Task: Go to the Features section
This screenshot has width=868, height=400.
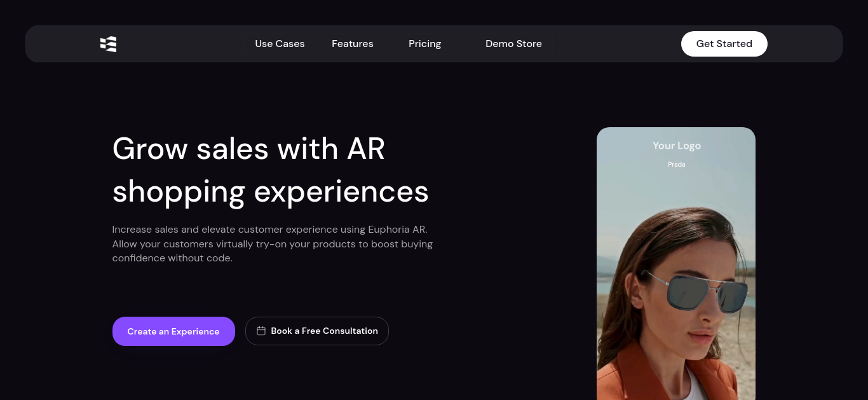Action: click(x=353, y=44)
